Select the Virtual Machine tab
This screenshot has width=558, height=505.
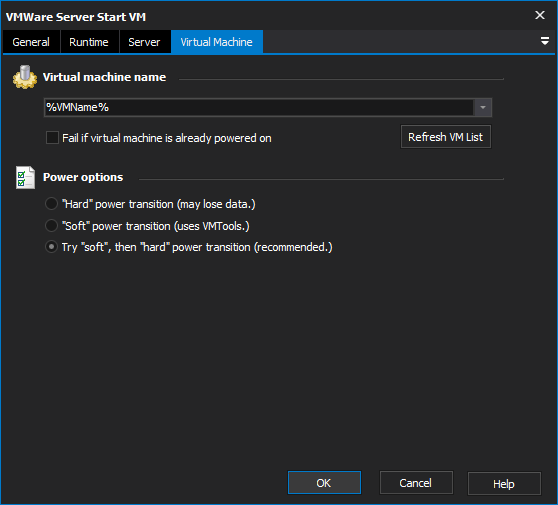tap(217, 42)
